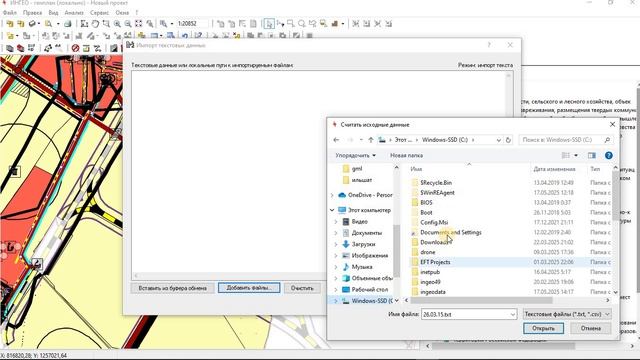The image size is (640, 360).
Task: Click Вставить из буфера обмена button
Action: pyautogui.click(x=172, y=288)
